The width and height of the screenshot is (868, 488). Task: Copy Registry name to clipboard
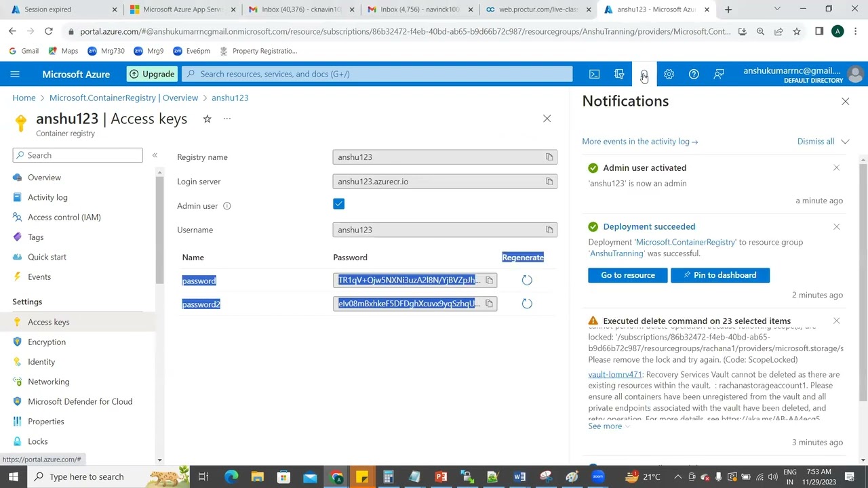(x=549, y=157)
